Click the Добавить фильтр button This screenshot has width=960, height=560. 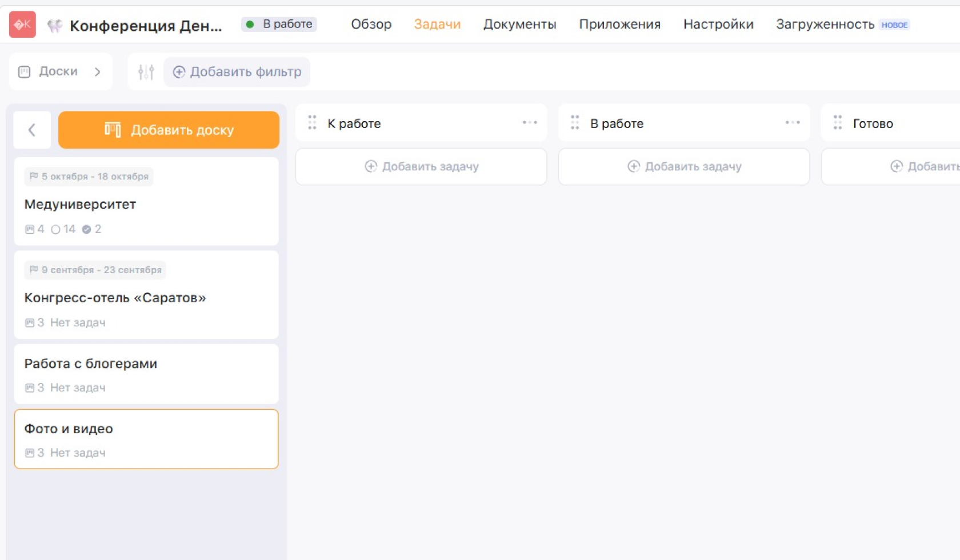click(237, 71)
